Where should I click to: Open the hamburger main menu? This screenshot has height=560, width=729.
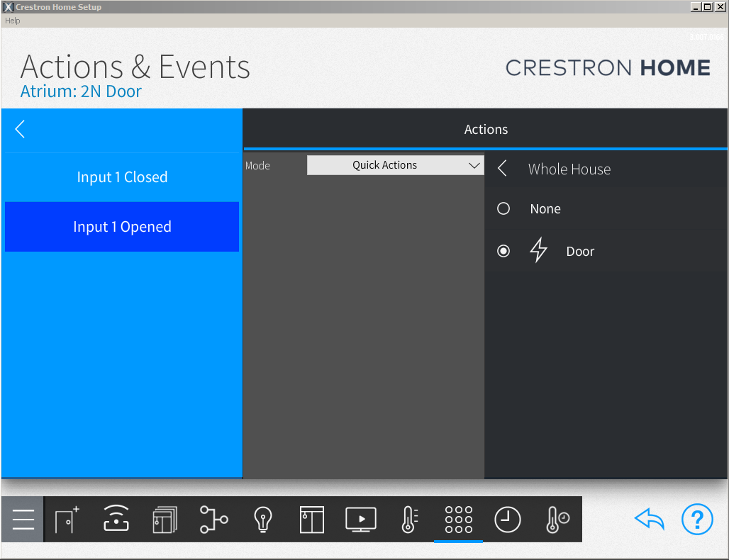(23, 520)
